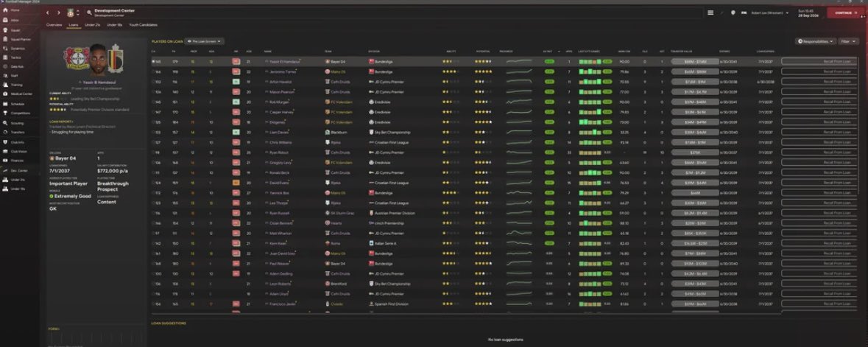Open the Inbox sidebar icon
This screenshot has height=347, width=868.
6,20
